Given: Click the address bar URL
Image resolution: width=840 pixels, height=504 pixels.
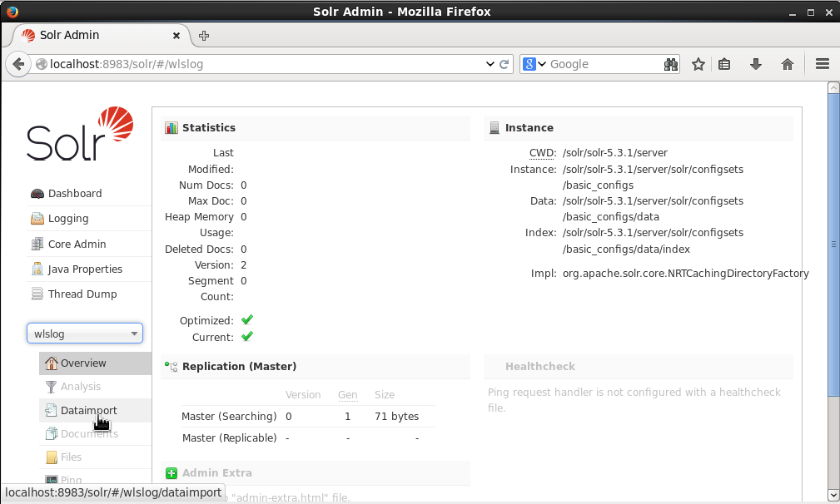Looking at the screenshot, I should pyautogui.click(x=127, y=64).
